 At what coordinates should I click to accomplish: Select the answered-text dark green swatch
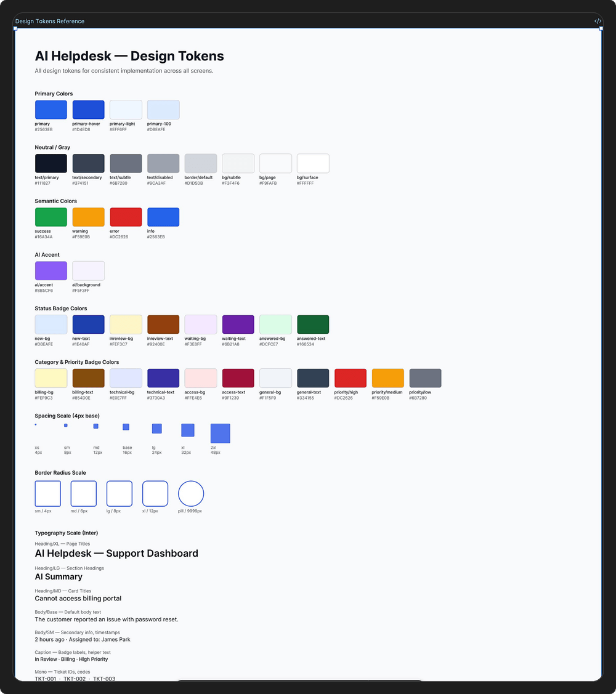[313, 325]
